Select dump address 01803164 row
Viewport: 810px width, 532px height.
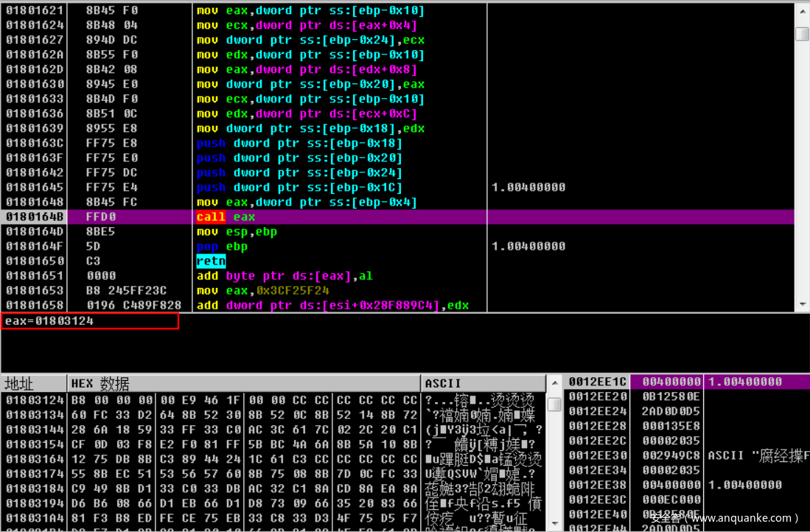(x=35, y=458)
